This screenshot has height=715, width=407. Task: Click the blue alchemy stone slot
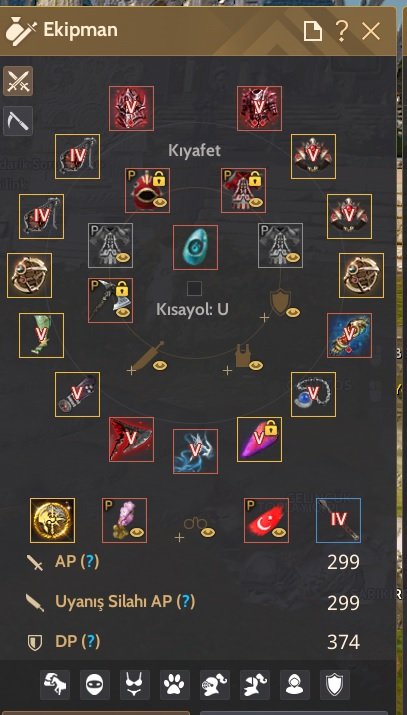[x=195, y=247]
